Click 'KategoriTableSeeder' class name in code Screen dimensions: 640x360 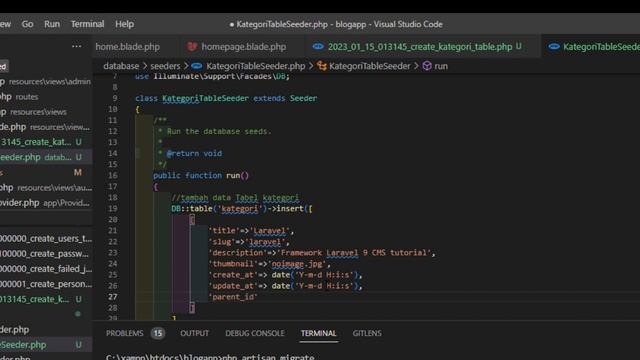pos(205,98)
